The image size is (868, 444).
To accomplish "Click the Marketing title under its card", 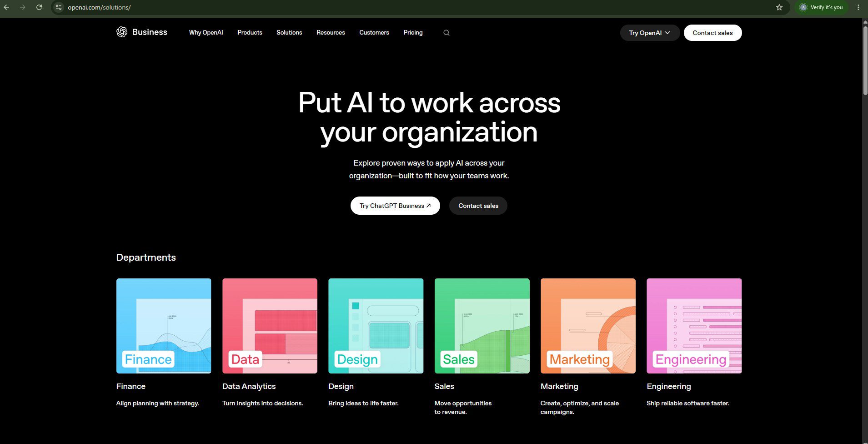I will pyautogui.click(x=559, y=386).
